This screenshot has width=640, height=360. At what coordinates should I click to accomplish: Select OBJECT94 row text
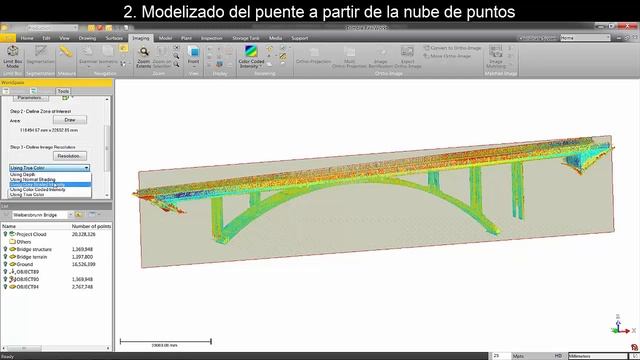pyautogui.click(x=28, y=287)
